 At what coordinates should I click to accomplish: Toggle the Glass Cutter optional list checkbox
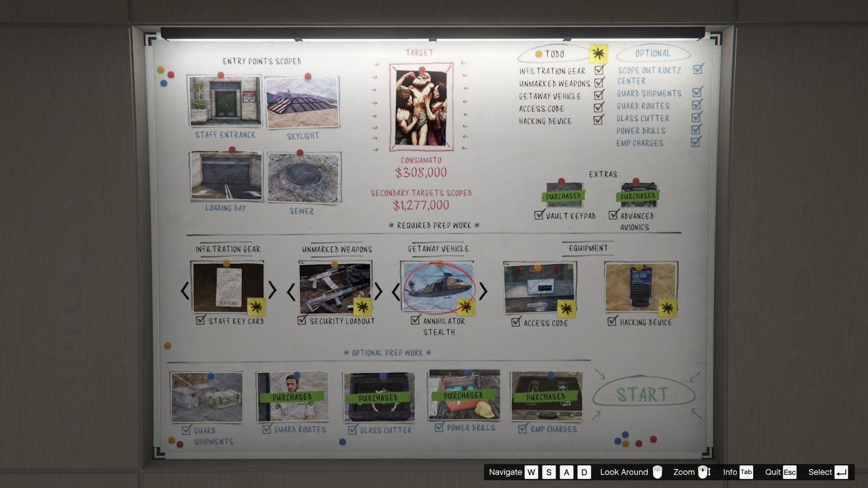coord(697,117)
